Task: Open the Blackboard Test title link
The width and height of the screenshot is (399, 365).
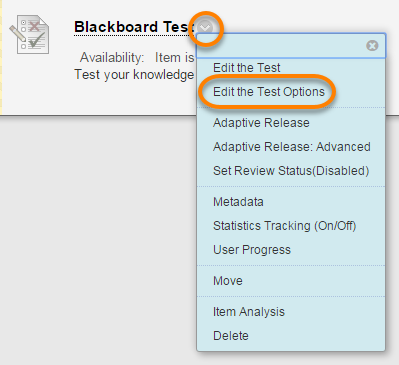Action: (133, 27)
